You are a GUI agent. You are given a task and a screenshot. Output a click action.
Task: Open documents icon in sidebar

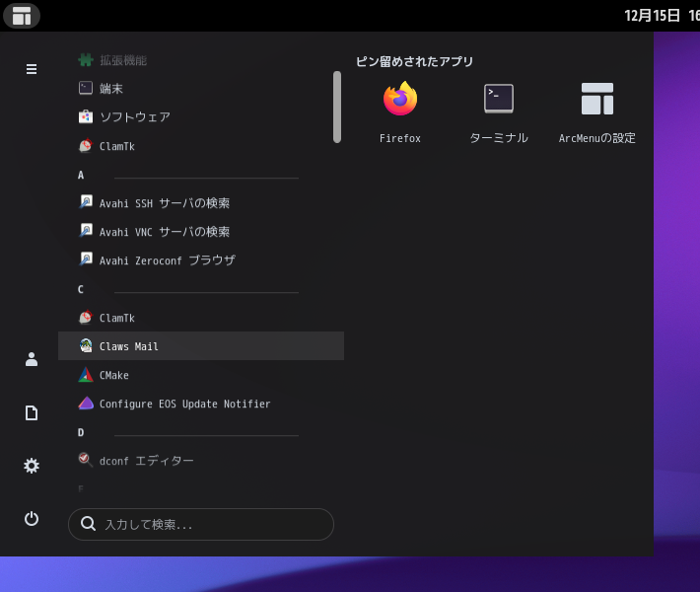tap(32, 412)
